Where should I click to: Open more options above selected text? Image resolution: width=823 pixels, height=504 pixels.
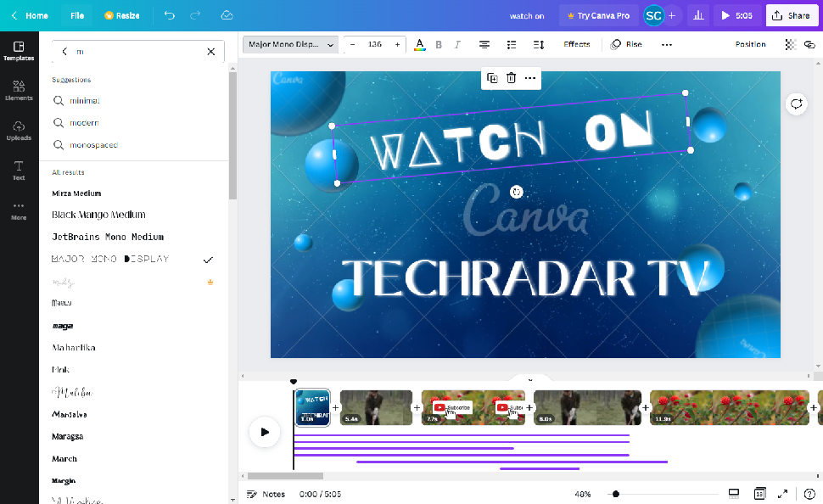pyautogui.click(x=530, y=78)
